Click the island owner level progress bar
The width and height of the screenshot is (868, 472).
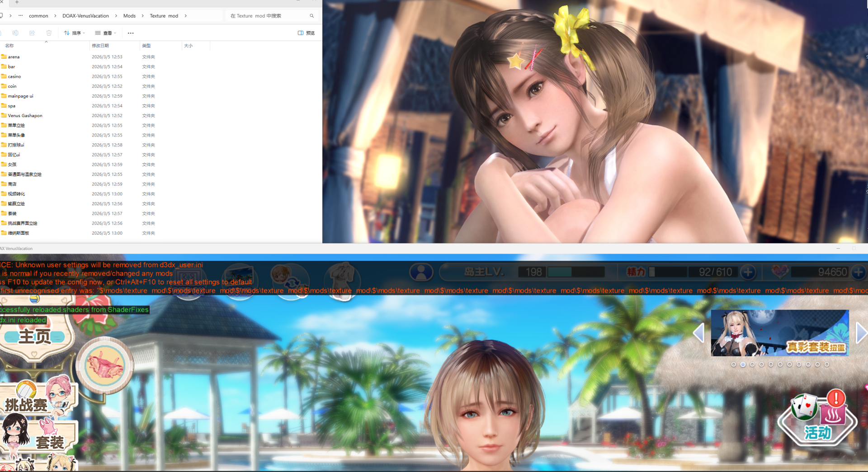[576, 272]
